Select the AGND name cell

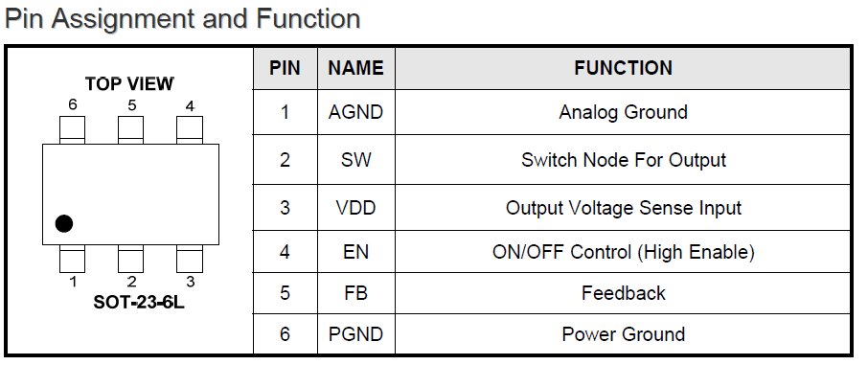click(x=356, y=112)
